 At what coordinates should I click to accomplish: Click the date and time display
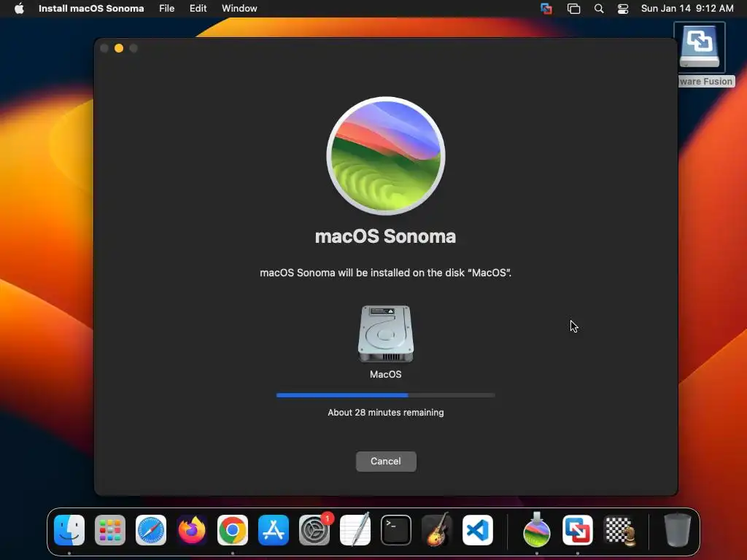pos(687,8)
